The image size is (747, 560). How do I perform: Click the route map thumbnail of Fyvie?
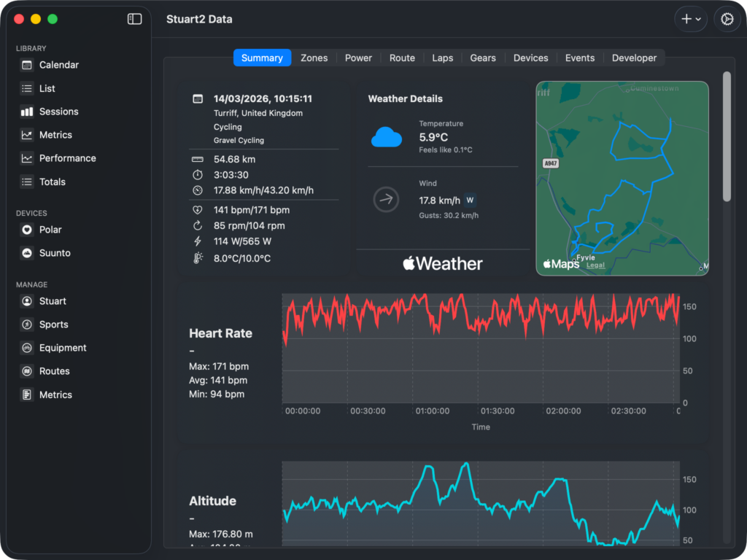point(622,179)
